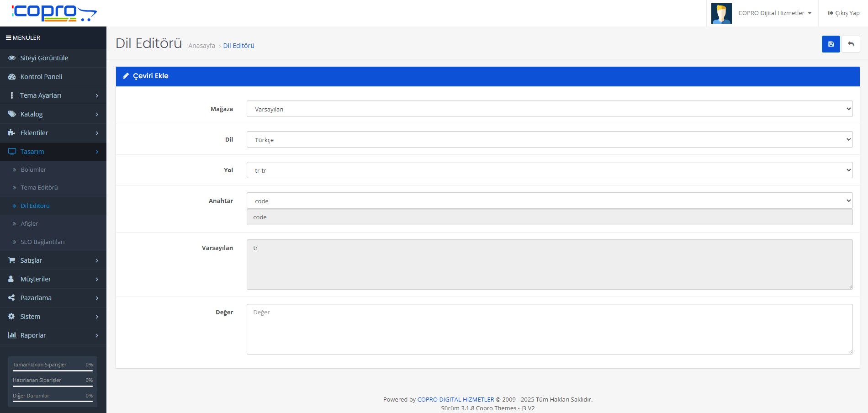The width and height of the screenshot is (868, 413).
Task: Open the Dil language dropdown
Action: 549,140
